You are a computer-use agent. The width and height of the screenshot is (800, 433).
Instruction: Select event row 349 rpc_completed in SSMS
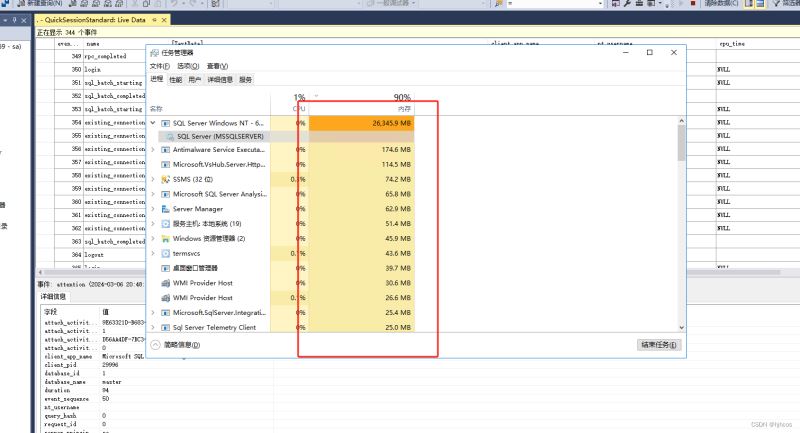pos(100,56)
